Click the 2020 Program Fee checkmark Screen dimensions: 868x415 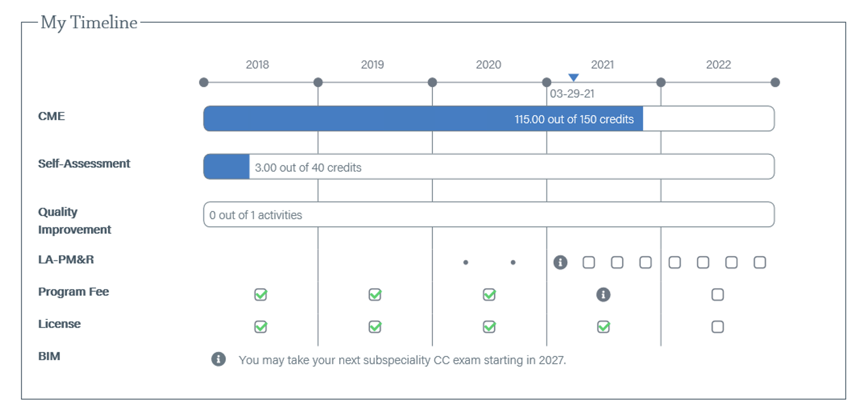pyautogui.click(x=489, y=295)
